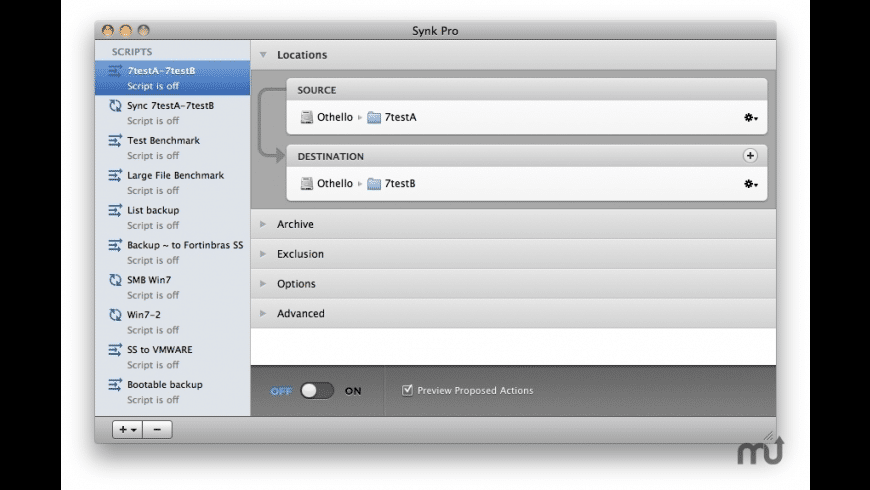
Task: Click the backup icon for Test Benchmark
Action: (x=115, y=140)
